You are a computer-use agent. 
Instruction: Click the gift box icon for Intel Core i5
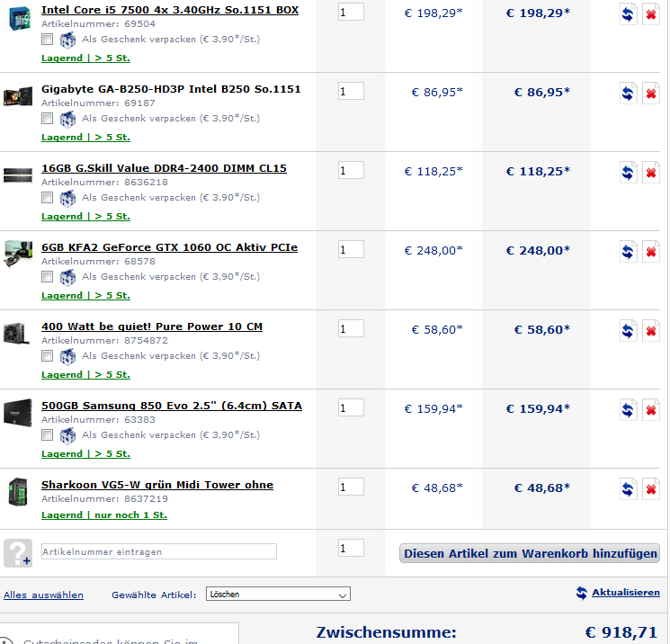tap(67, 40)
